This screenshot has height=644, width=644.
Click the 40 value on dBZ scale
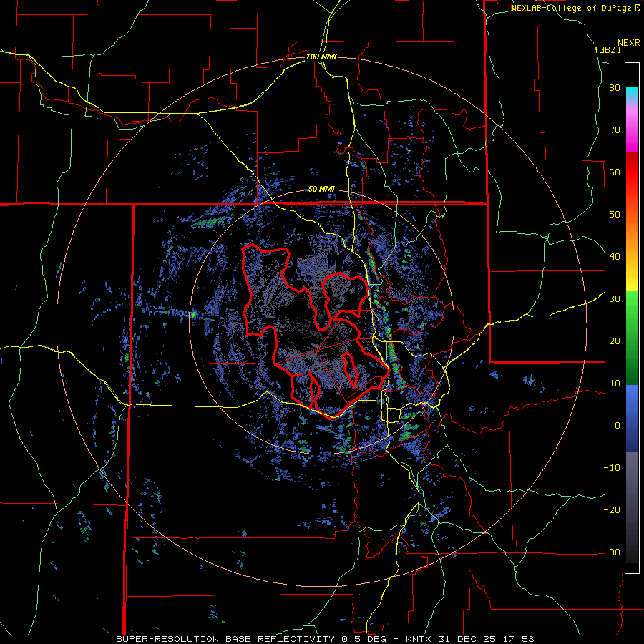click(615, 256)
